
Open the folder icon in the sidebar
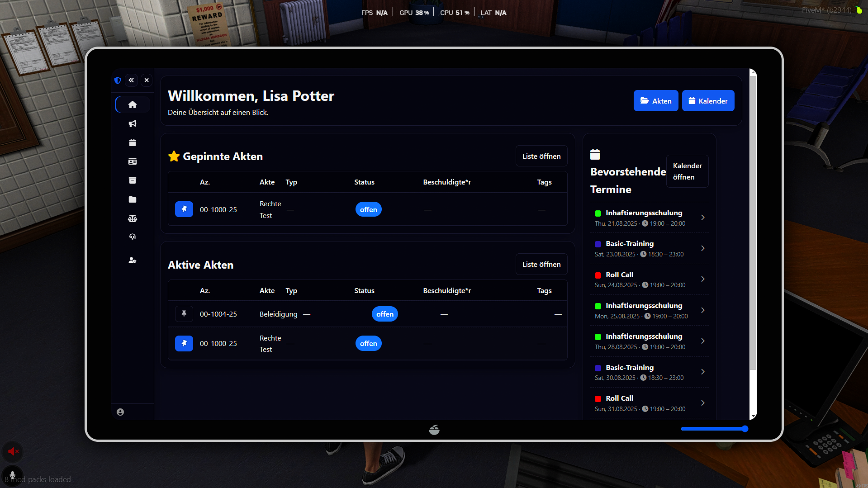tap(133, 199)
